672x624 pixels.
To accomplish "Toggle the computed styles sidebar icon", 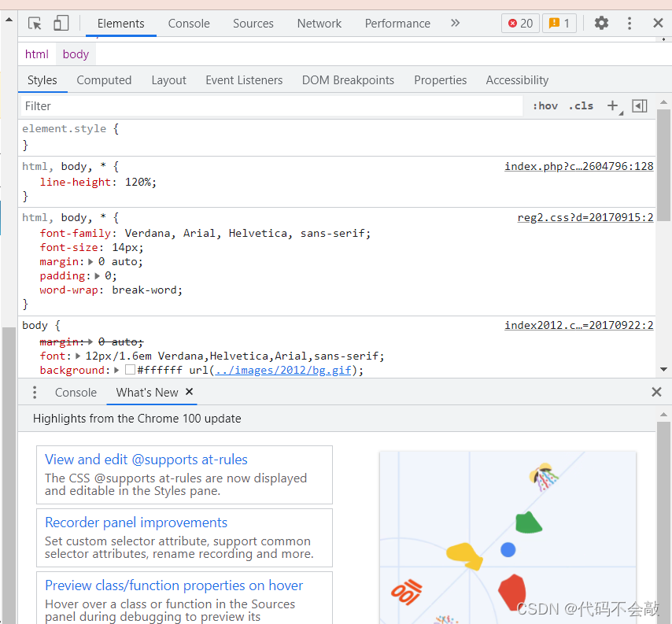I will pos(639,106).
